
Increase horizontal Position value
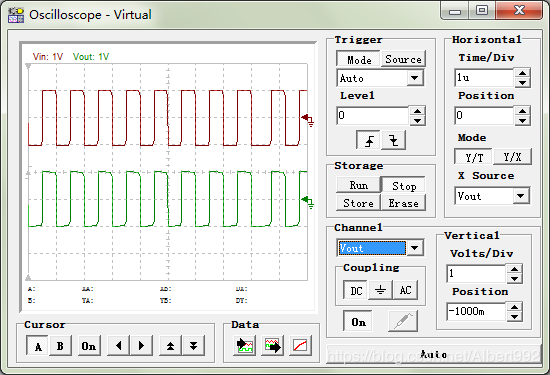tap(522, 111)
